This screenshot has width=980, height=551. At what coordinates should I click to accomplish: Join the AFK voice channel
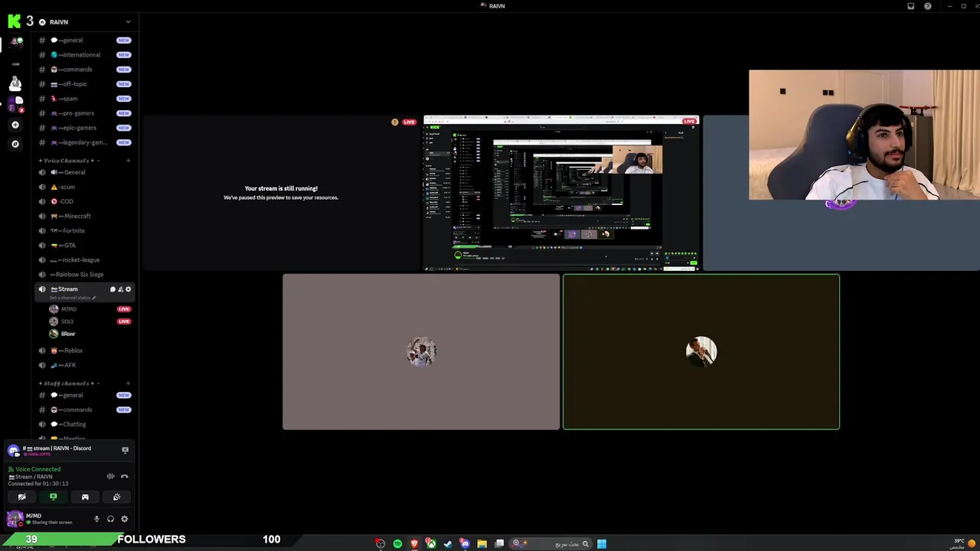coord(85,365)
